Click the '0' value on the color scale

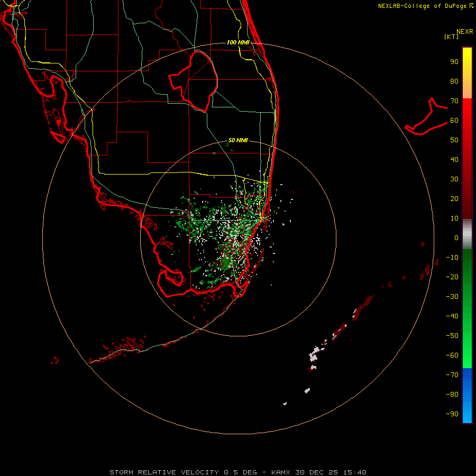coord(456,238)
